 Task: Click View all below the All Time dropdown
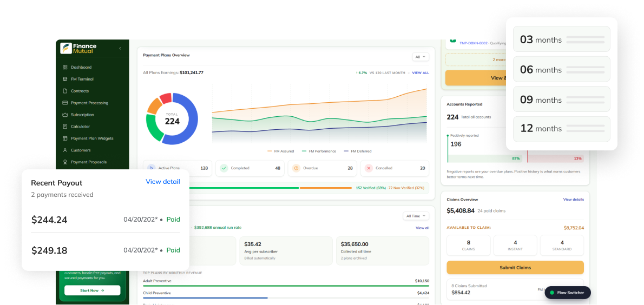point(422,228)
